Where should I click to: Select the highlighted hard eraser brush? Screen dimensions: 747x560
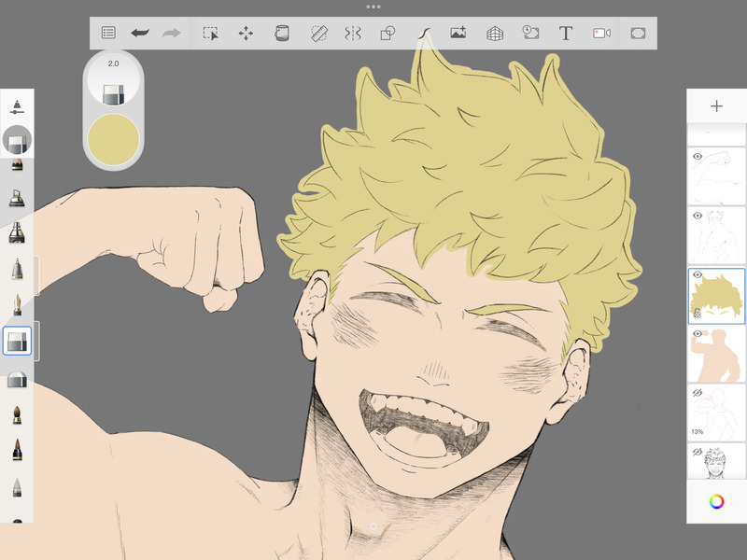click(17, 341)
